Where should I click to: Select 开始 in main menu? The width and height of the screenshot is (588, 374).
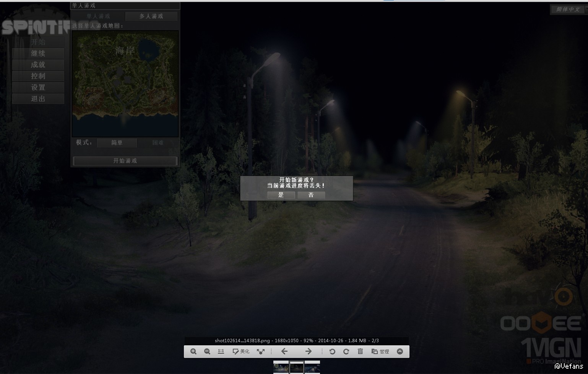(x=38, y=42)
